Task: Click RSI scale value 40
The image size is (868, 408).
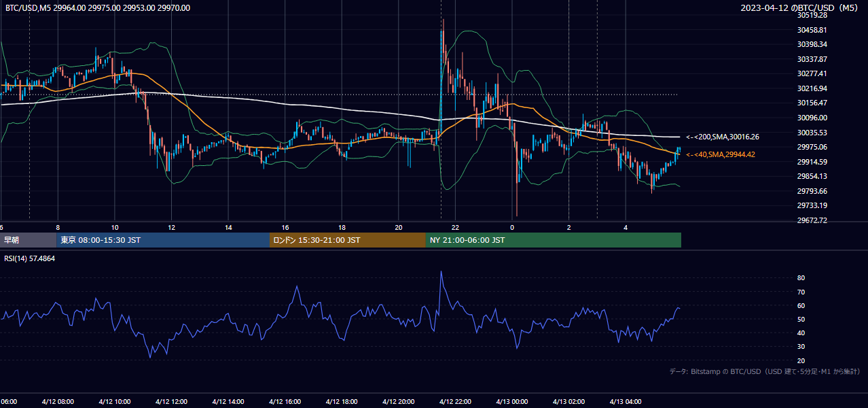Action: (801, 333)
